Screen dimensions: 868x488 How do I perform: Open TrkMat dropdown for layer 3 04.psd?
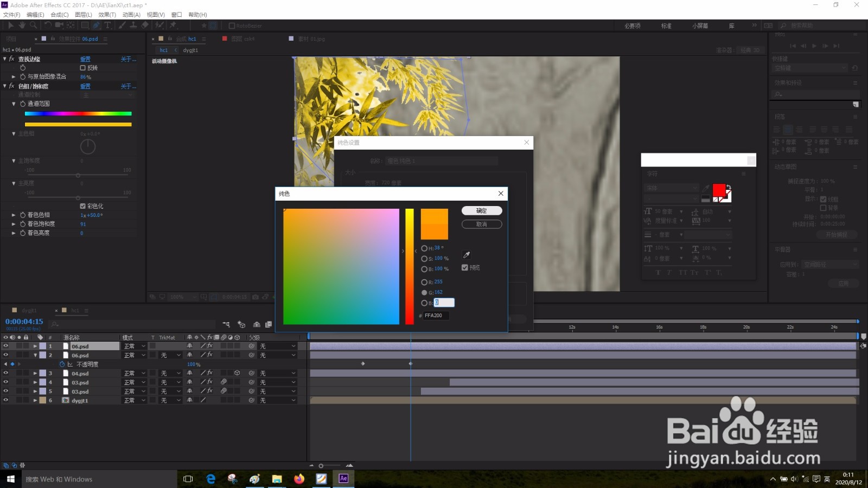point(171,373)
